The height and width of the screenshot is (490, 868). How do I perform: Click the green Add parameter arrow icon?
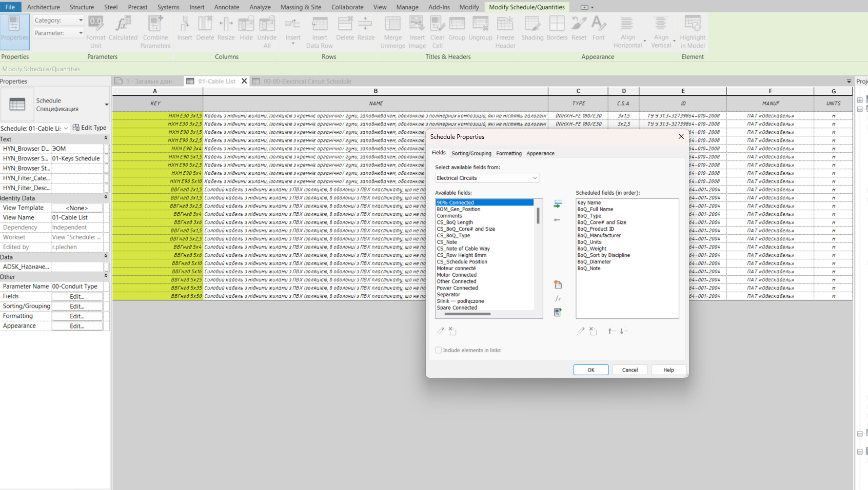click(x=558, y=204)
